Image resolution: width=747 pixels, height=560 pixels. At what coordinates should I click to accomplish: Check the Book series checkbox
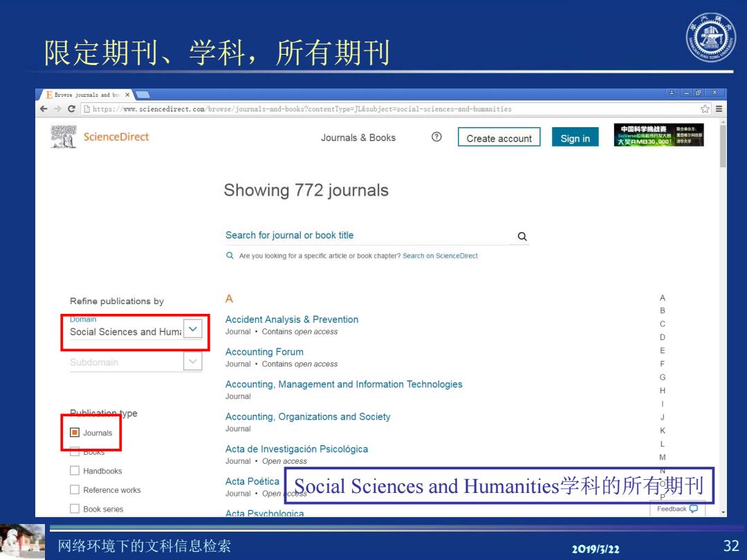(x=74, y=509)
